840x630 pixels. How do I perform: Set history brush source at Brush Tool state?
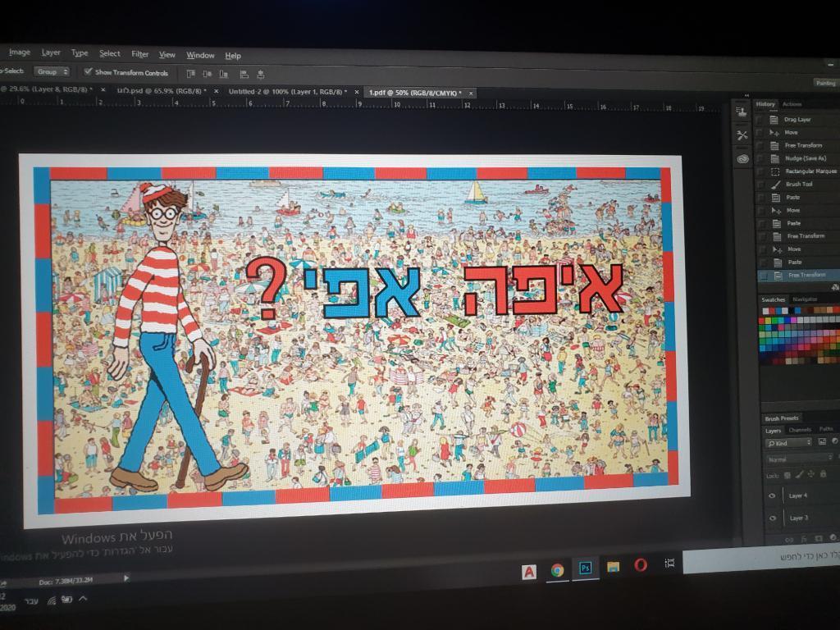click(x=760, y=185)
